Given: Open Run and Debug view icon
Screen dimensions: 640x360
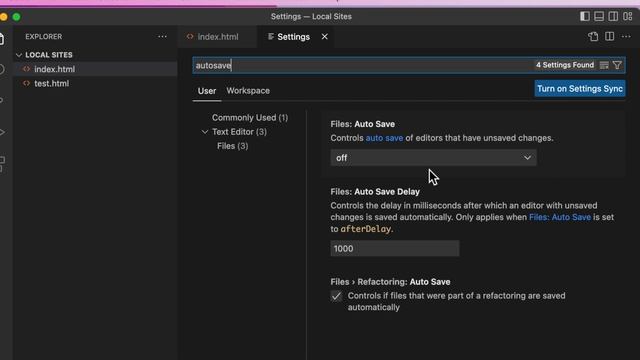Looking at the screenshot, I should 2,132.
